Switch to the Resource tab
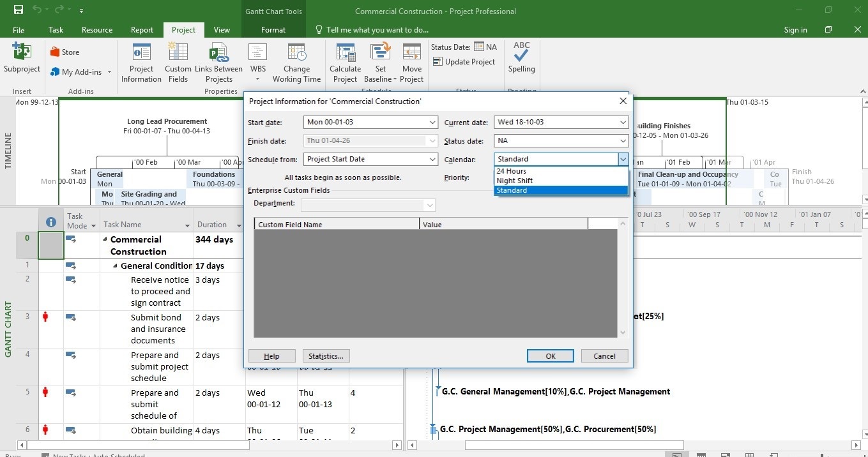This screenshot has width=868, height=457. (97, 30)
